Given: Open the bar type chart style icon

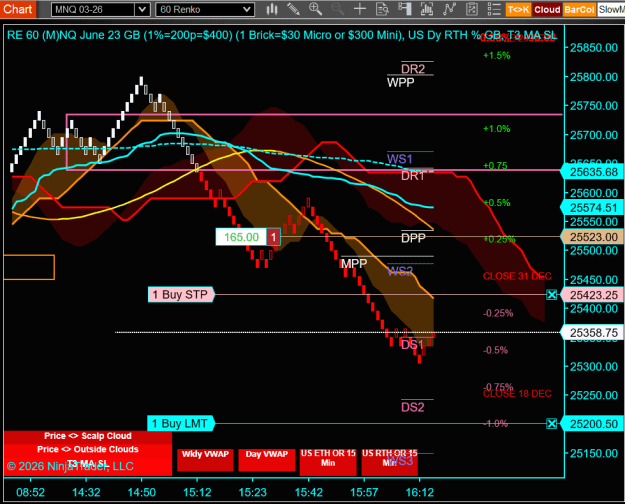Looking at the screenshot, I should point(272,9).
